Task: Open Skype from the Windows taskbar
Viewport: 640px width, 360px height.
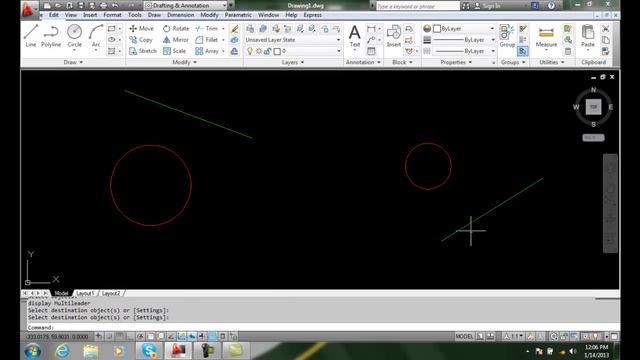Action: [149, 351]
